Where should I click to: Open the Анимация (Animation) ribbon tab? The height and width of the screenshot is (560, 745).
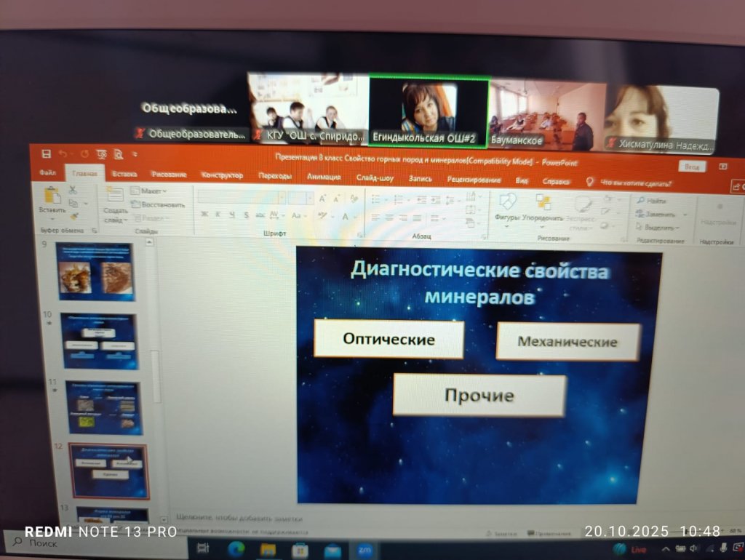click(323, 177)
